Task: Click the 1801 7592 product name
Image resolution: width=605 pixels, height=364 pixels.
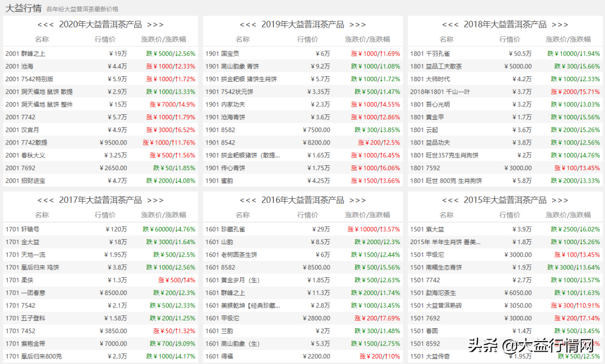Action: (x=425, y=168)
